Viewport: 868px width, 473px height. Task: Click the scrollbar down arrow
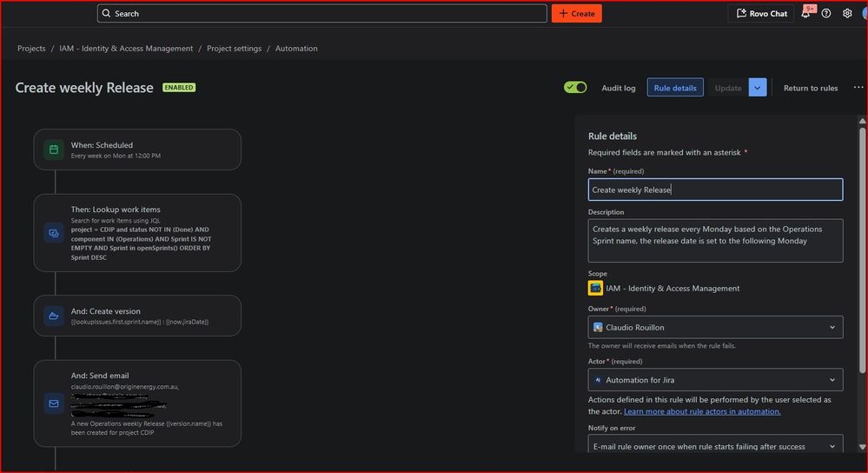coord(862,447)
